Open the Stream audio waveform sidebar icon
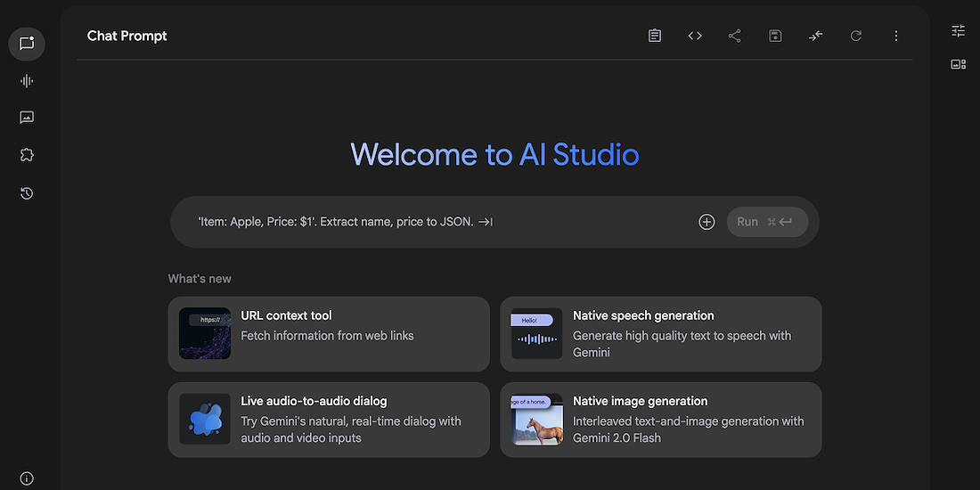Screen dimensions: 980x490 [27, 81]
